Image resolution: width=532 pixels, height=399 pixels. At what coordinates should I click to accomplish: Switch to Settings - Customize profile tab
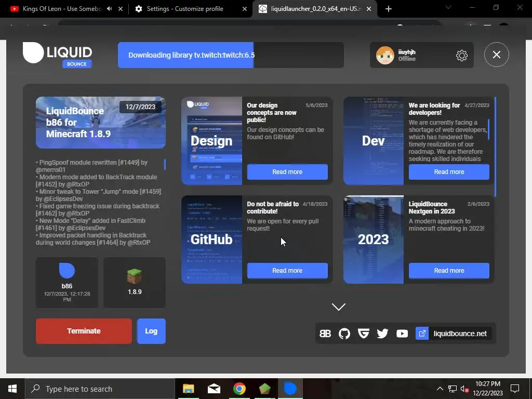point(185,9)
